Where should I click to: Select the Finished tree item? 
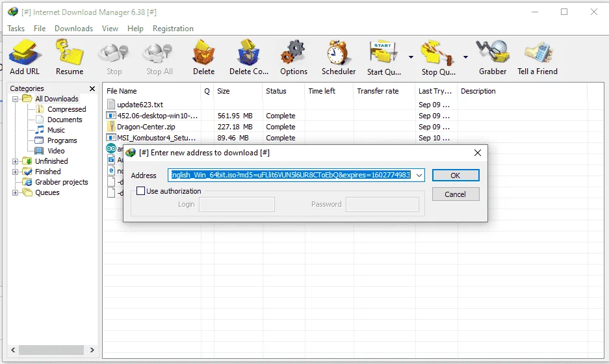click(x=48, y=172)
